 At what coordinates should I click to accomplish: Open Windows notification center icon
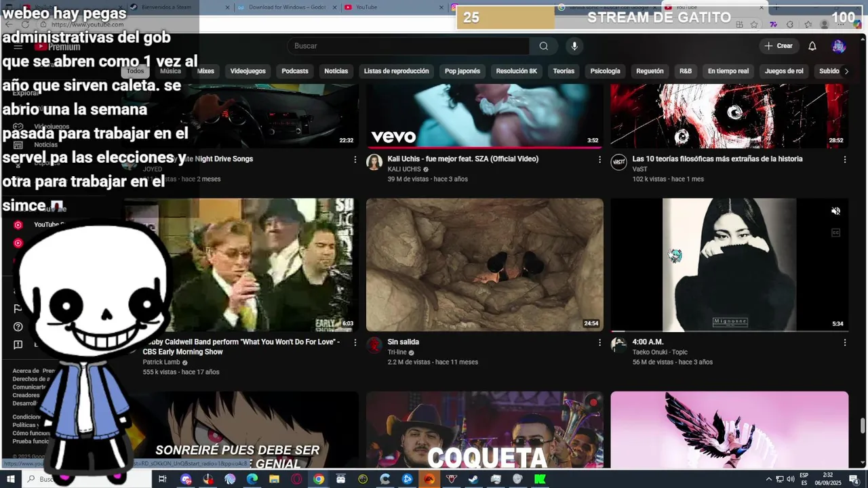(x=854, y=479)
